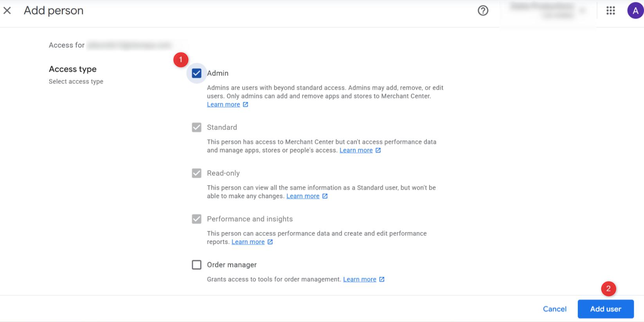The width and height of the screenshot is (644, 322).
Task: Open Learn more link for Order manager
Action: [360, 279]
